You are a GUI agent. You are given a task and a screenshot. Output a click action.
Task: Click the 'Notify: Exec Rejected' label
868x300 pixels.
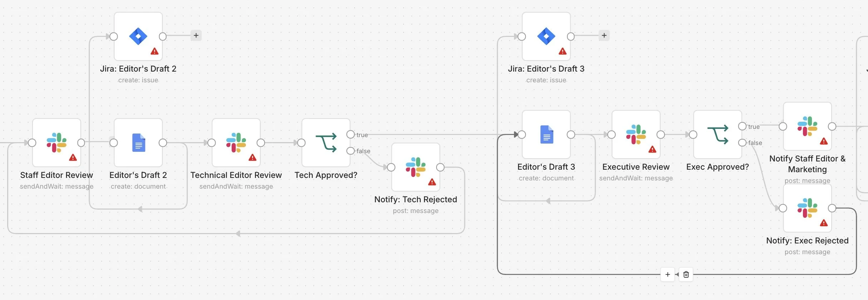(808, 241)
